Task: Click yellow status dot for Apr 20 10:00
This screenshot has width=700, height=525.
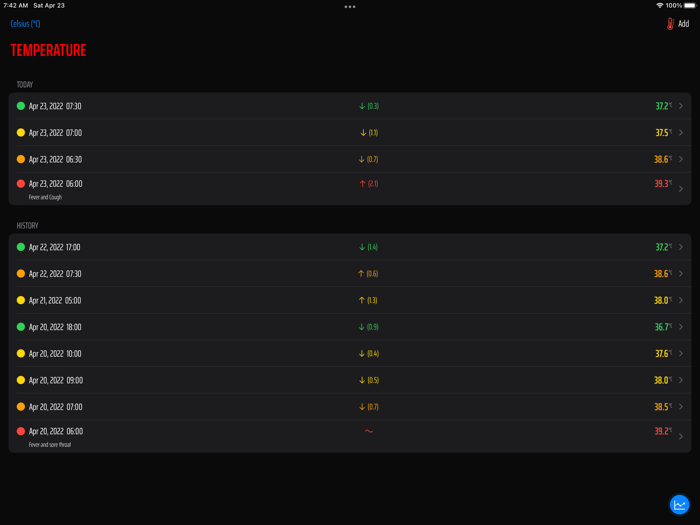Action: click(21, 354)
